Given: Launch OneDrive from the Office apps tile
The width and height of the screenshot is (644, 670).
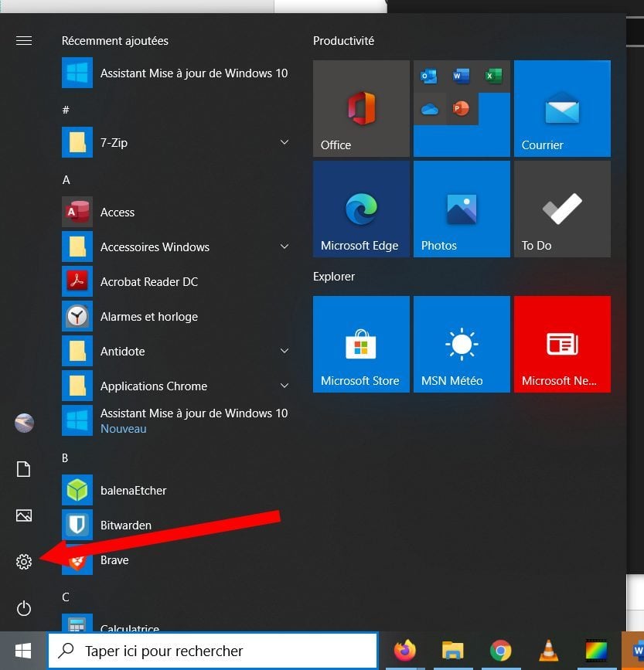Looking at the screenshot, I should tap(429, 109).
